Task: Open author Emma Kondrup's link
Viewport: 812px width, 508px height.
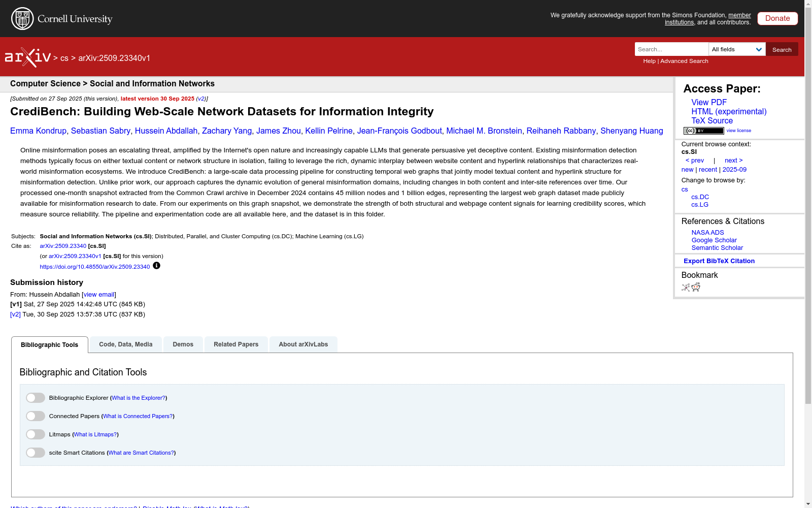Action: [x=38, y=131]
